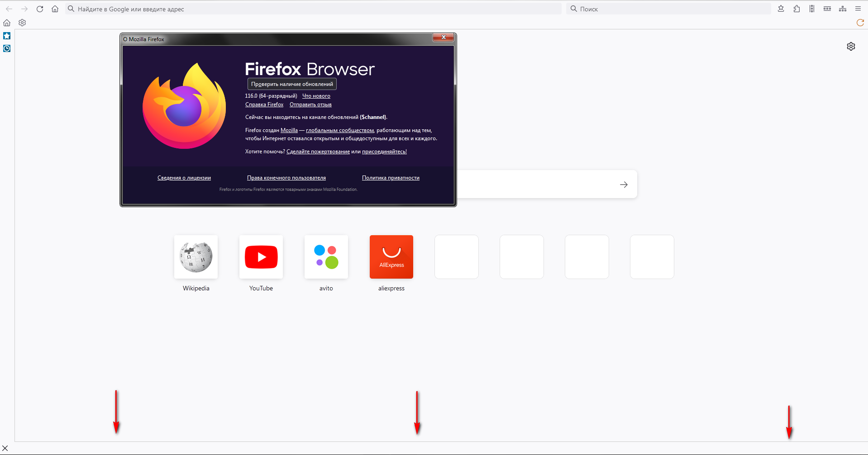The height and width of the screenshot is (455, 868).
Task: Click the vertical tabs strip toolbar icon
Action: coord(812,9)
